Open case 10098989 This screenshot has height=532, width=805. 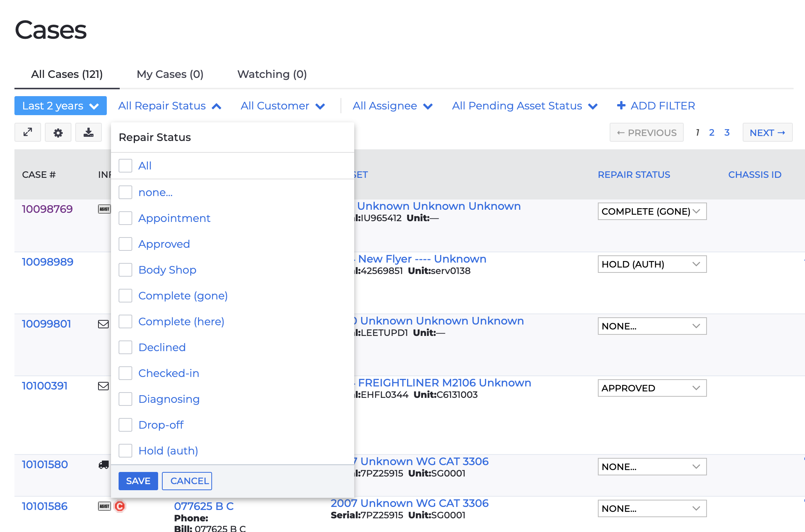[x=48, y=262]
